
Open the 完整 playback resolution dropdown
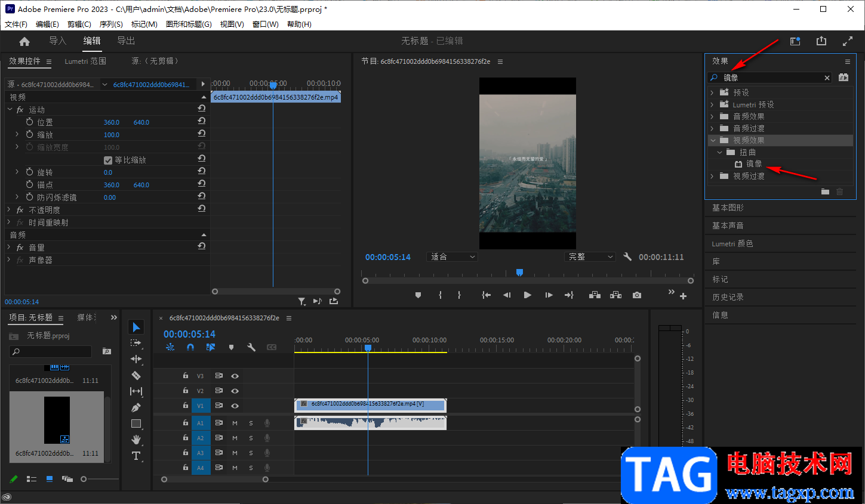pos(590,257)
